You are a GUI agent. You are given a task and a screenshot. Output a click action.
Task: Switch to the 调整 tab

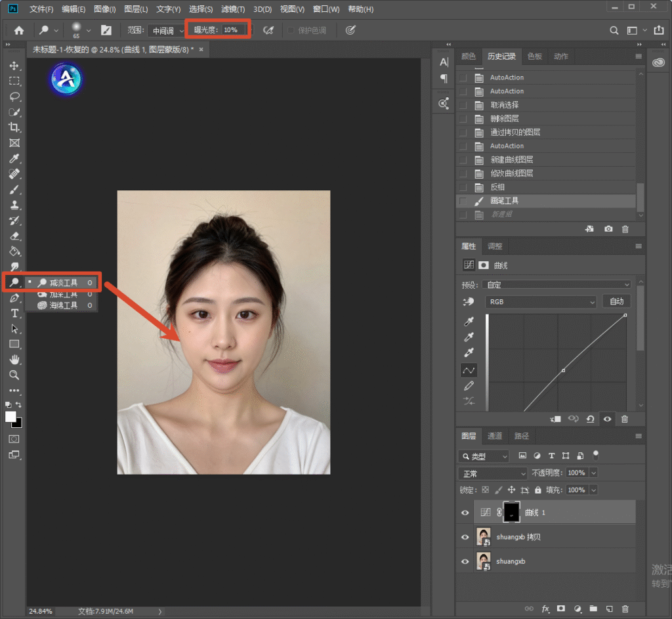pos(495,246)
